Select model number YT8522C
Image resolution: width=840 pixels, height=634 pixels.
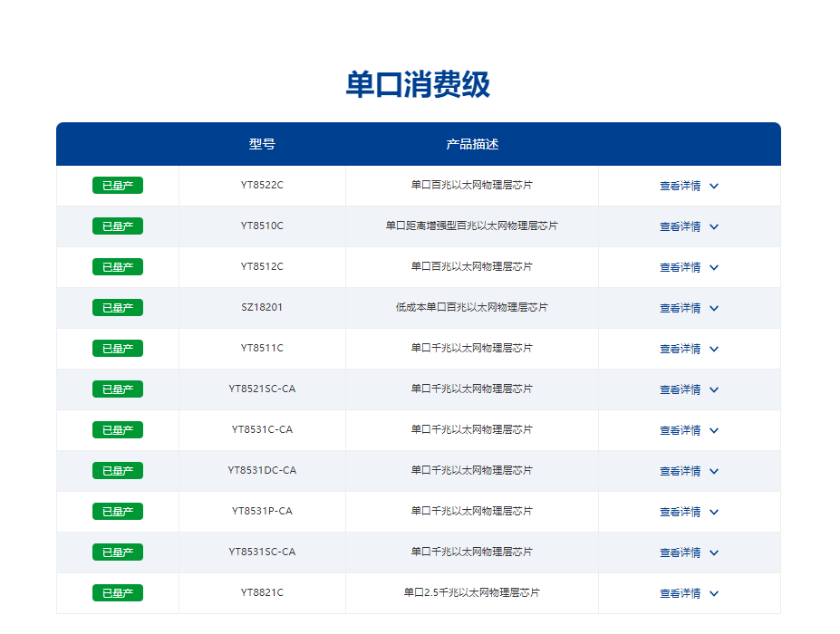pos(262,185)
